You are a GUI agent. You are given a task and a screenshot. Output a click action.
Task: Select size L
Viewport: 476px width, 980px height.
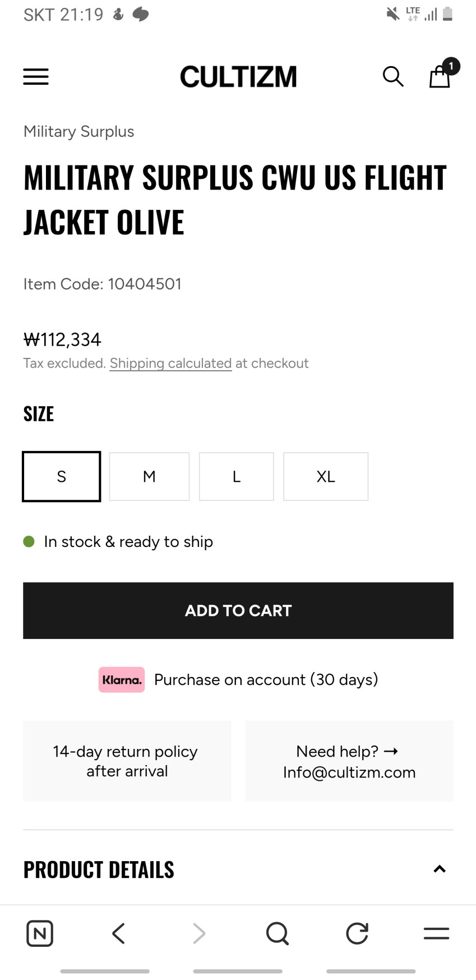click(237, 476)
